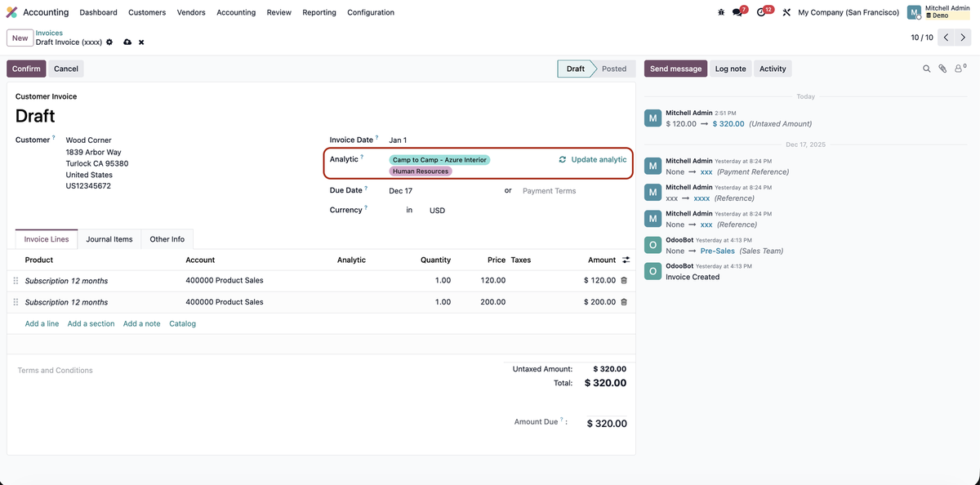The image size is (980, 485).
Task: Click Add a line under invoice lines
Action: tap(42, 323)
